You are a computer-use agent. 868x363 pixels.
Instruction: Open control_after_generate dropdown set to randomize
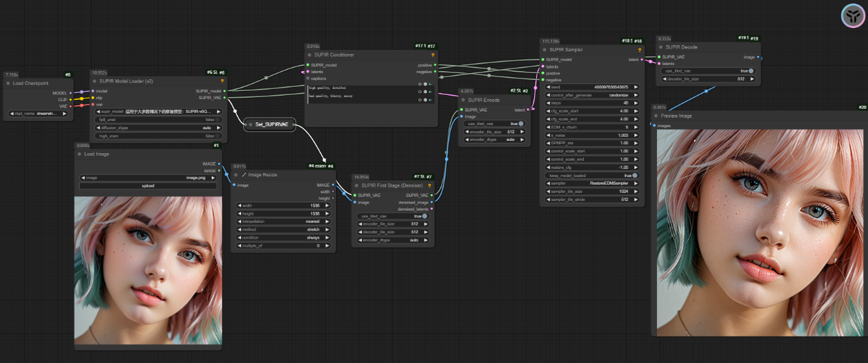pyautogui.click(x=591, y=95)
